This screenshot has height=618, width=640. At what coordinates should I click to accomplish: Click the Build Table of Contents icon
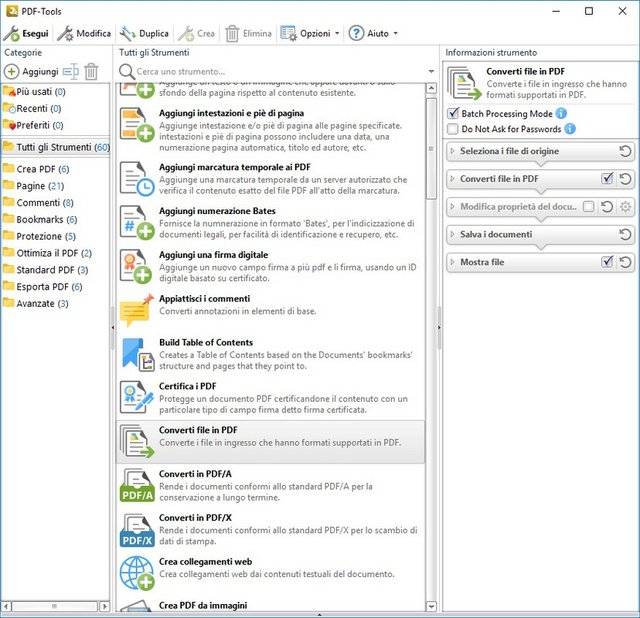137,354
